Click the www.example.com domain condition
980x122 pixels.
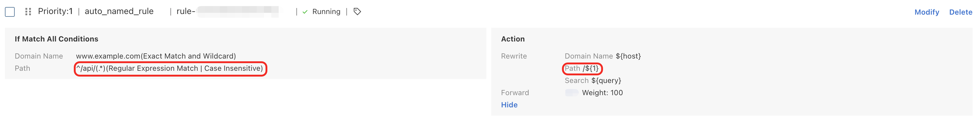click(156, 56)
